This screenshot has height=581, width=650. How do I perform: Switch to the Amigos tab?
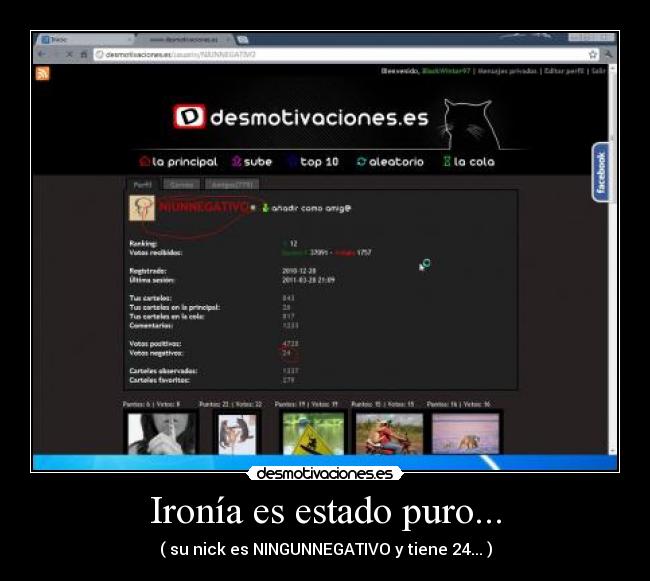pos(232,184)
